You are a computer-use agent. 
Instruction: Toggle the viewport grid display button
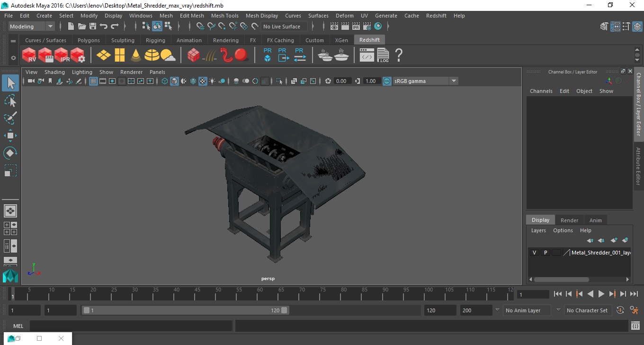(93, 81)
